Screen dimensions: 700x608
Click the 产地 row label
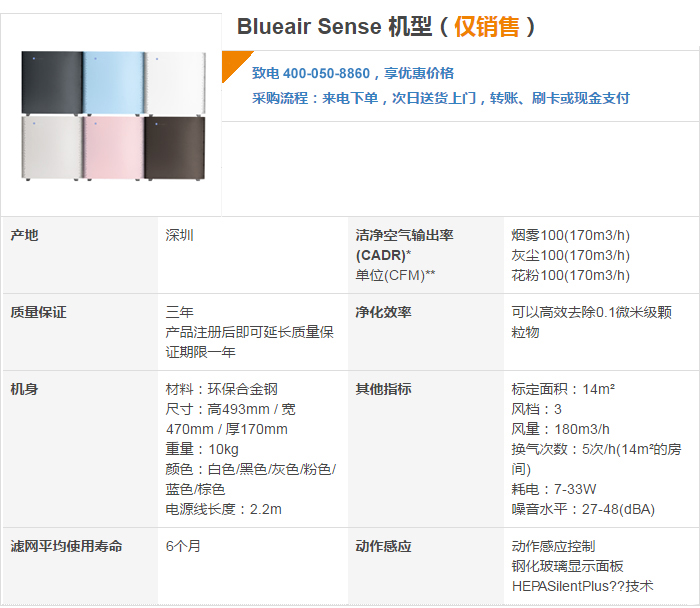tap(25, 235)
